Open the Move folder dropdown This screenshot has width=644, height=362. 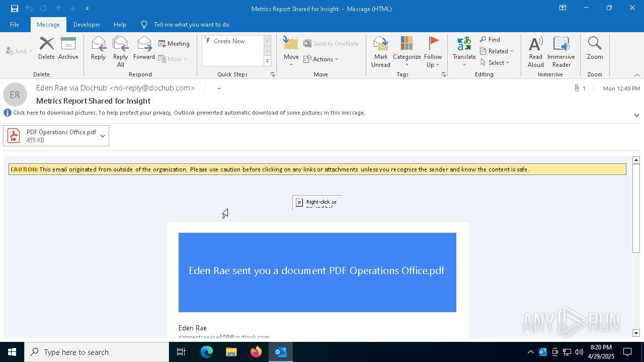291,52
